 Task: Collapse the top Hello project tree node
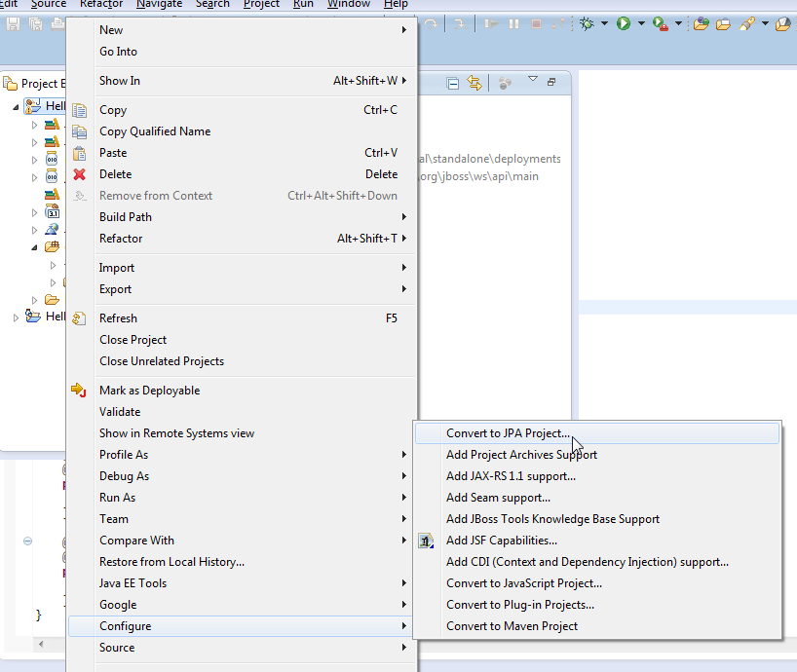(17, 106)
